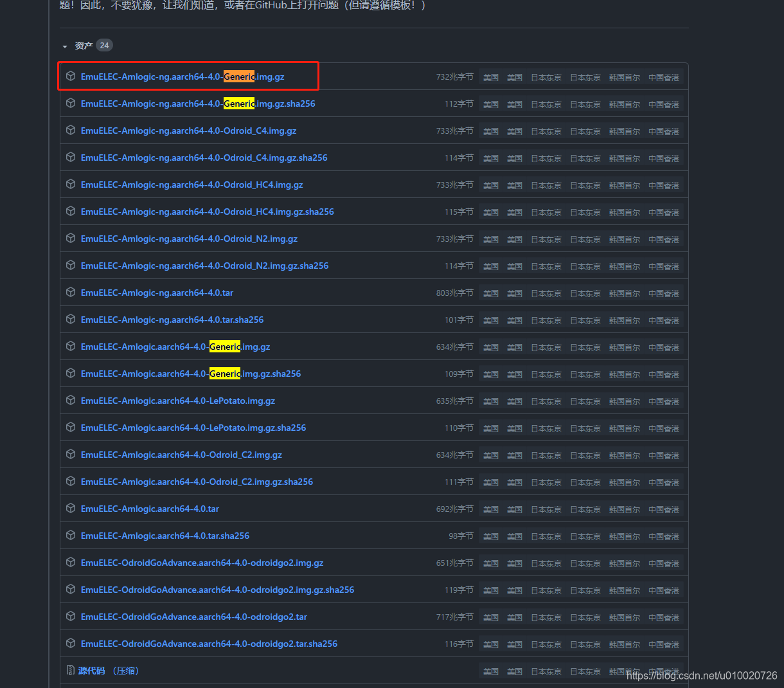Click package icon beside LePotato.img.gz.sha256
The width and height of the screenshot is (784, 688).
[x=71, y=427]
